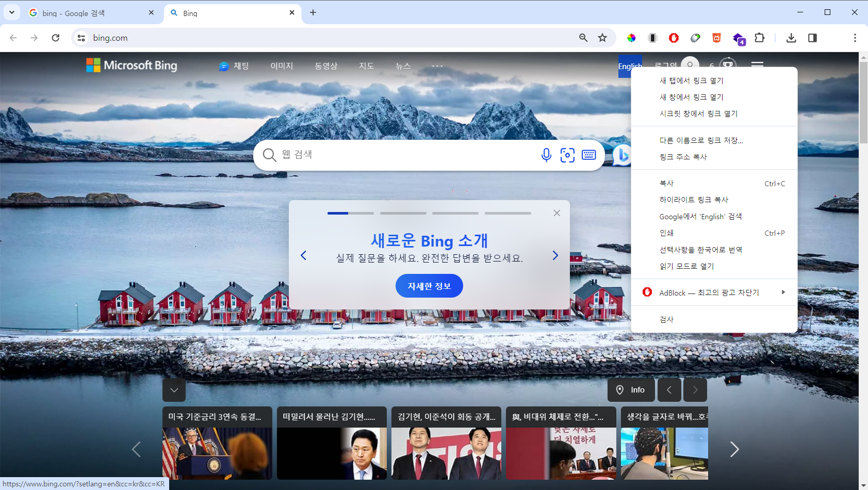868x490 pixels.
Task: Reload the current page
Action: 56,38
